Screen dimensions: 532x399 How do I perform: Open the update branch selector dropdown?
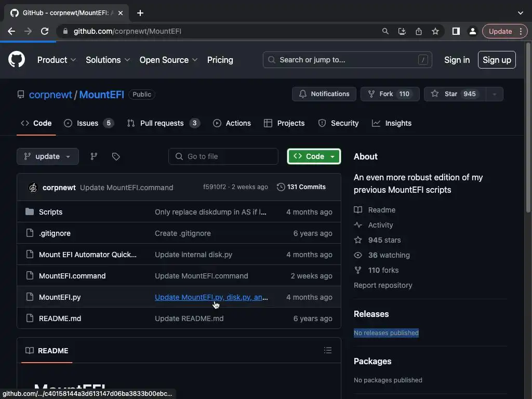click(x=48, y=156)
